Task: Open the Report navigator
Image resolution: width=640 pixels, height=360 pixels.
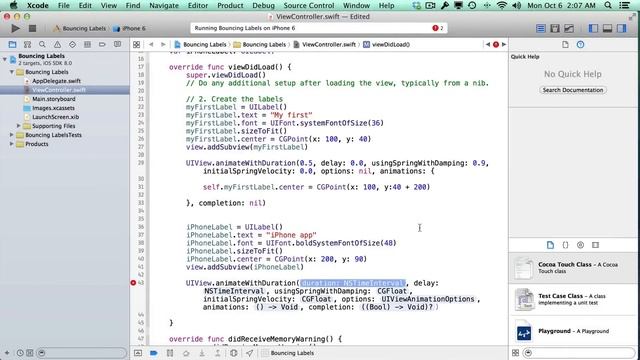Action: point(118,44)
